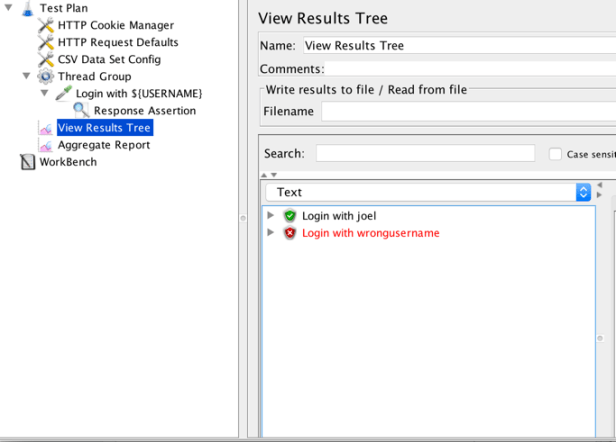This screenshot has width=616, height=442.
Task: Click the Login sampler pipette icon
Action: 64,93
